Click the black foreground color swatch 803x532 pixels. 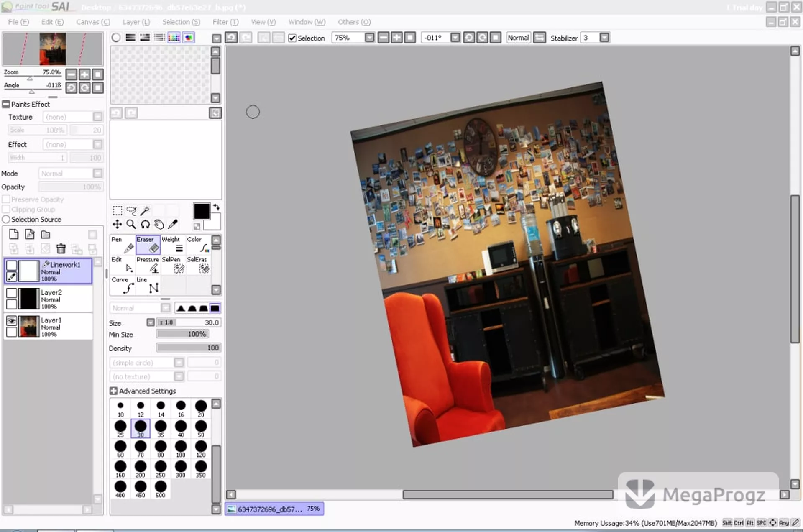202,211
